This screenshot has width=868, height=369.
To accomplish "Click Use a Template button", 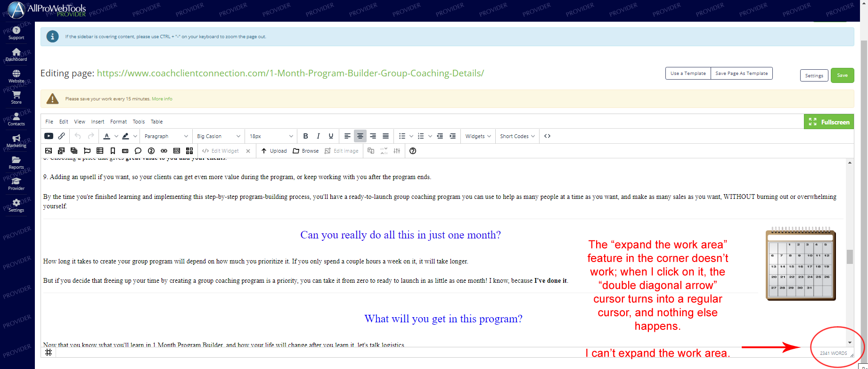I will pos(688,74).
